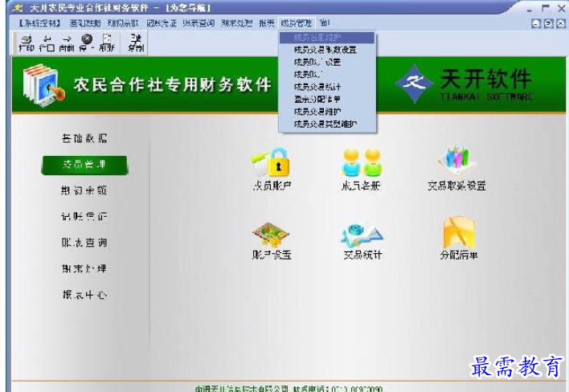Click the 刷新 (refresh) toolbar icon
Screen dimensions: 569x392
coord(107,43)
